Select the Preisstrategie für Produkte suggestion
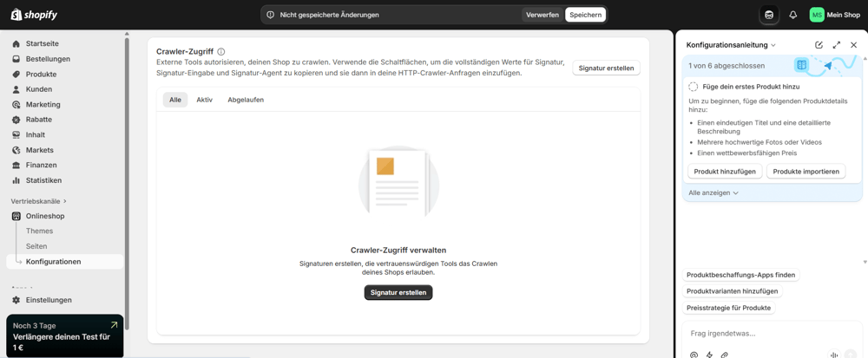 (728, 308)
